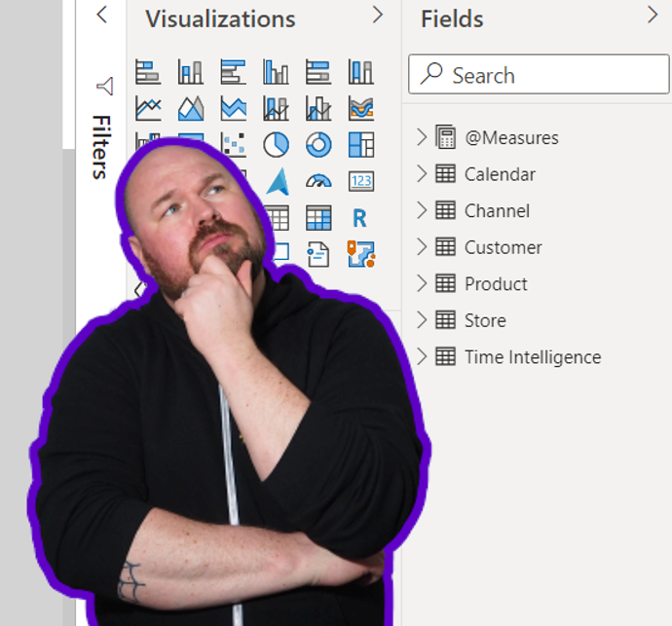Collapse the Fields pane with its chevron
The image size is (672, 626).
(x=653, y=15)
